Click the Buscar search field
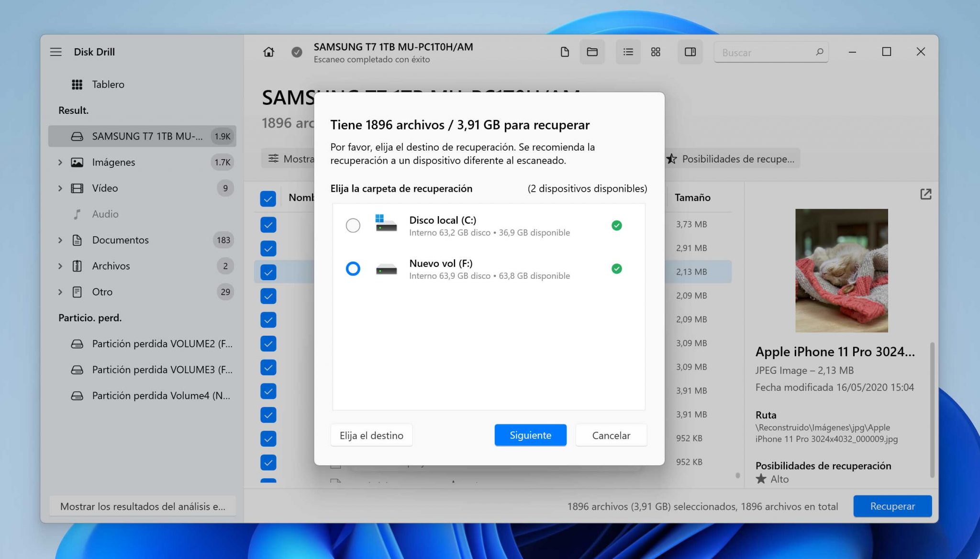Viewport: 980px width, 559px height. click(766, 52)
